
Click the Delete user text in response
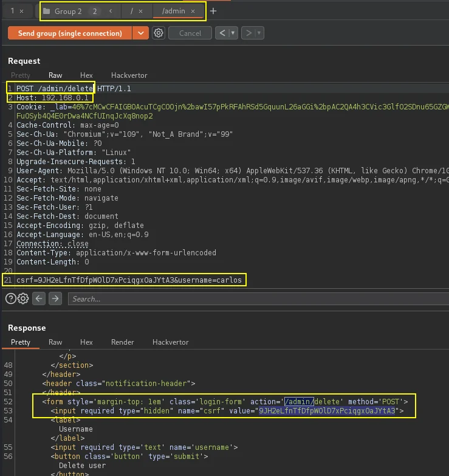point(82,466)
